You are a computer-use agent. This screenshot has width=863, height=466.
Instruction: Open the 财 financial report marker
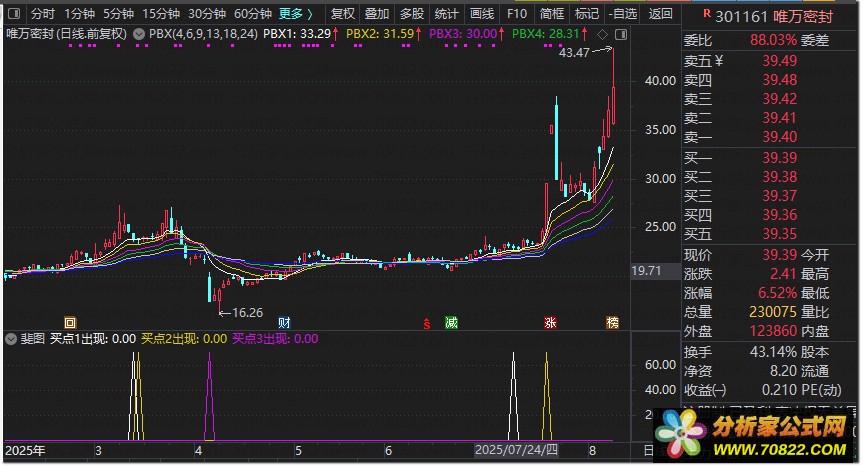coord(284,322)
